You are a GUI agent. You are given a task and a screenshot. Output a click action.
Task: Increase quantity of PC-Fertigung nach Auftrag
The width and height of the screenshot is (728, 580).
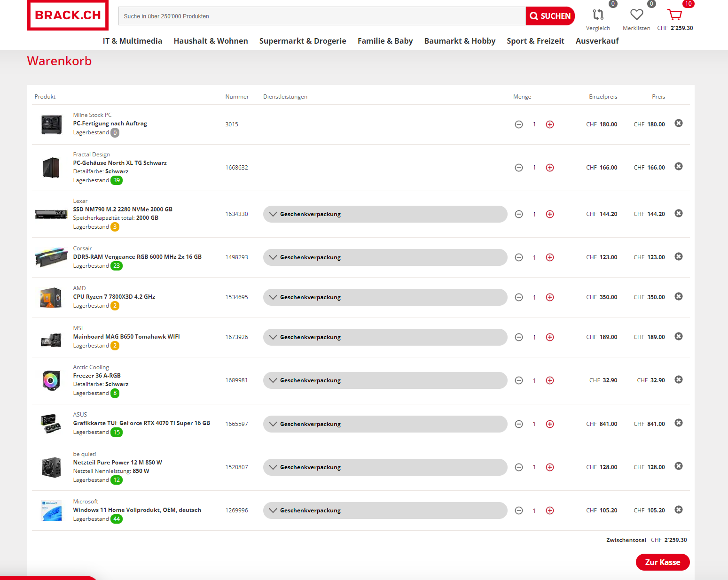(550, 124)
